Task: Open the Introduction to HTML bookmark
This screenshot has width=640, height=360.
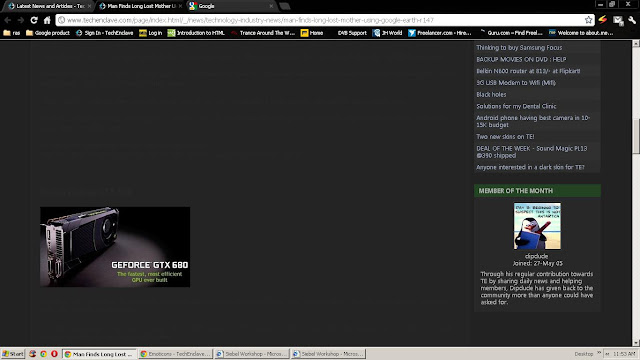Action: pos(196,33)
